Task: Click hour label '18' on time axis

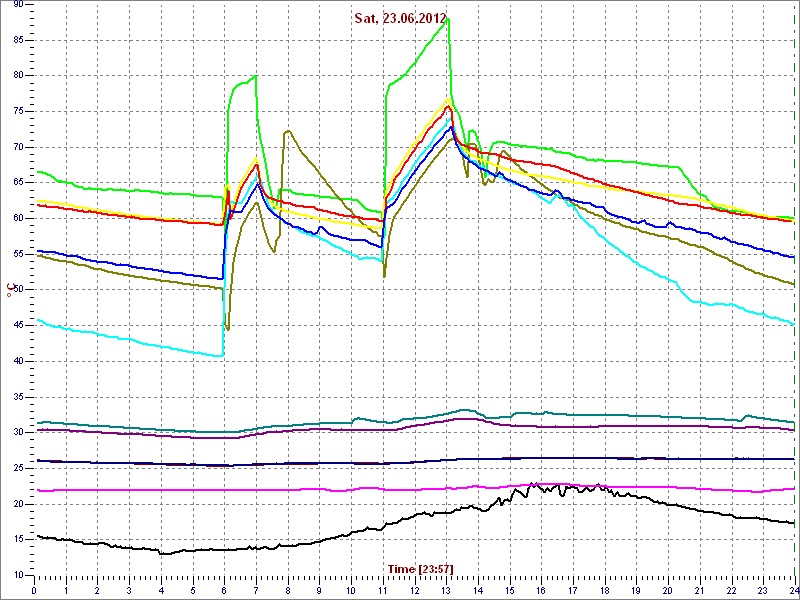Action: 605,588
